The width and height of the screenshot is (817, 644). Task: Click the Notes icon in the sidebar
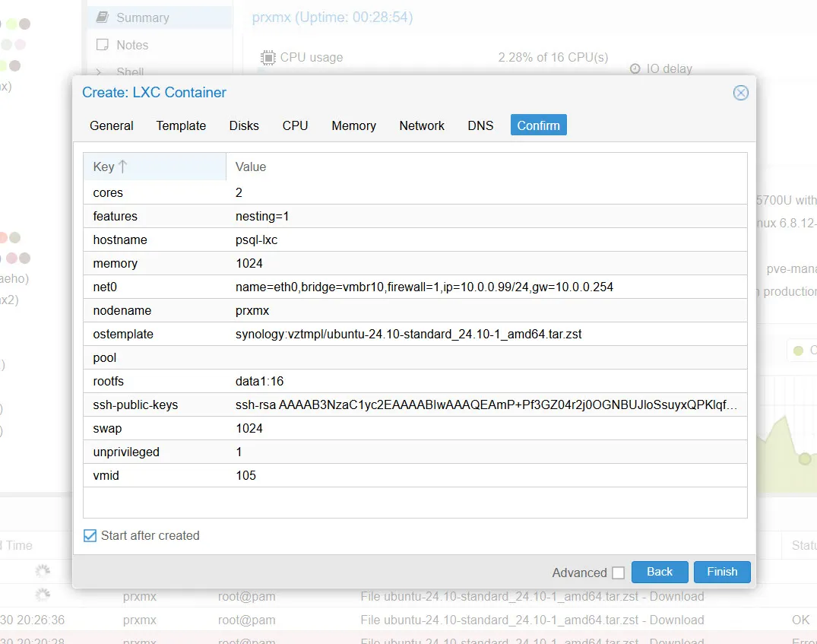102,45
